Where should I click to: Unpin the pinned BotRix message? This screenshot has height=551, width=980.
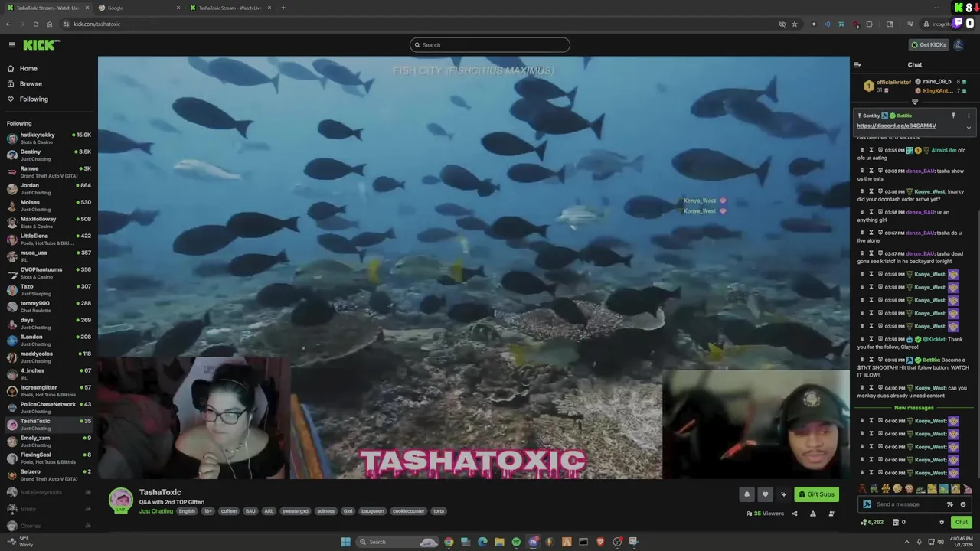(953, 116)
